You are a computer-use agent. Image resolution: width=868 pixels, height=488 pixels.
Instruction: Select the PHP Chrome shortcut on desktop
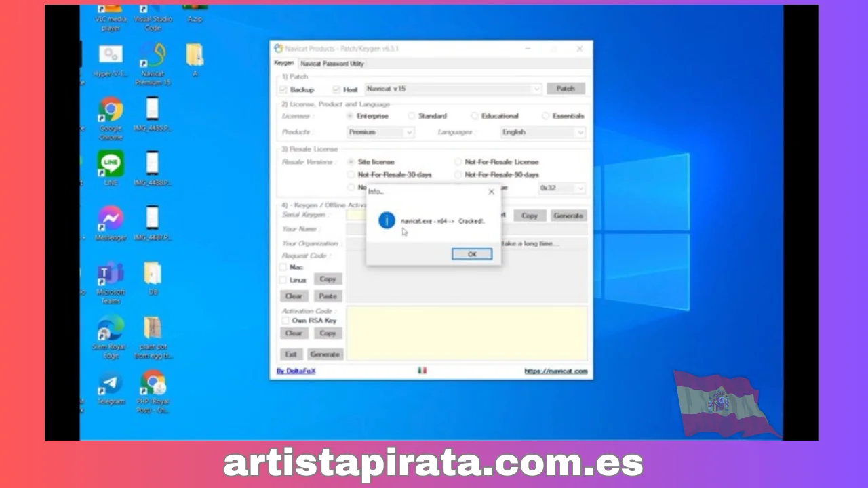pyautogui.click(x=153, y=392)
